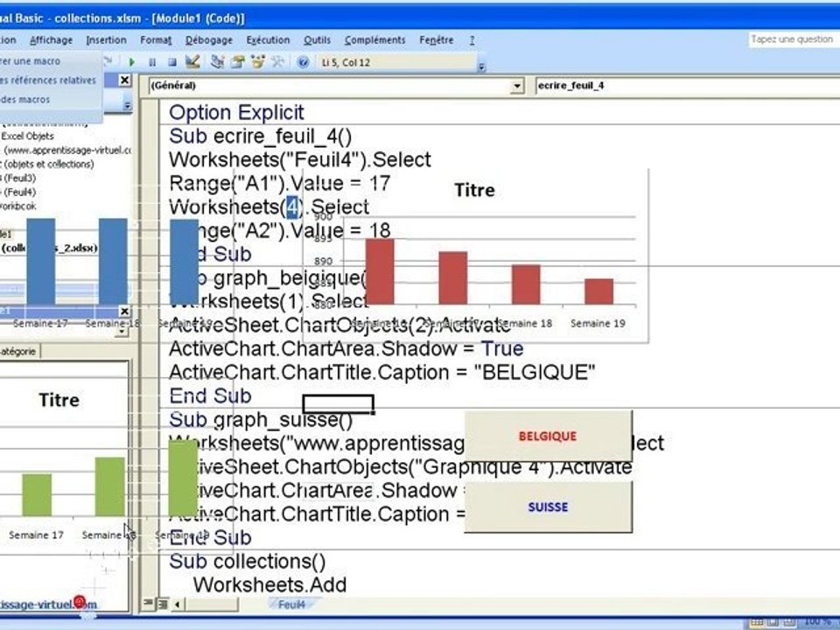
Task: Open the (Général) object dropdown
Action: pyautogui.click(x=517, y=86)
